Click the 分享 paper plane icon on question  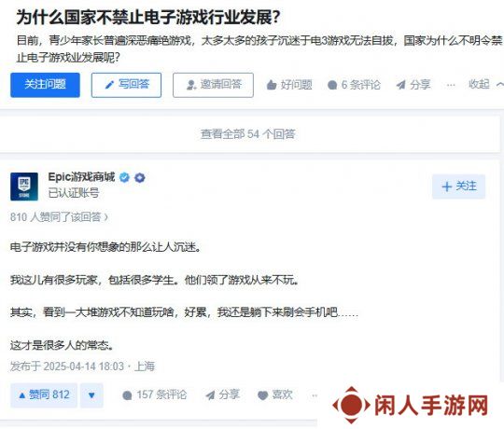coord(400,85)
